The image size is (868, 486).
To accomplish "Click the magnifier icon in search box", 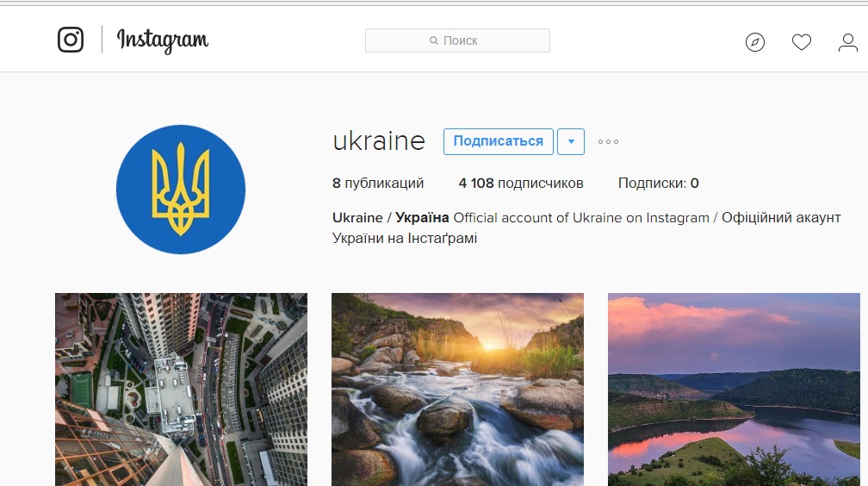I will [x=434, y=40].
